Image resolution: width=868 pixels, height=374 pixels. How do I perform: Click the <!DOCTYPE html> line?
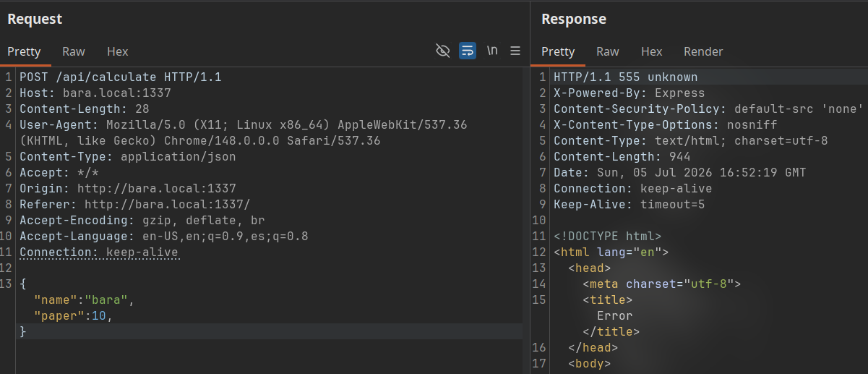coord(608,236)
